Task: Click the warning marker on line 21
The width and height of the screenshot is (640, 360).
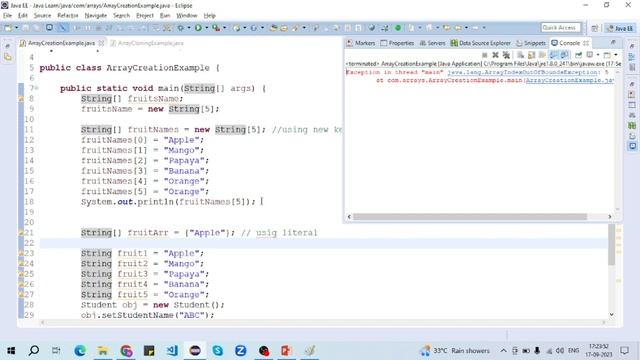Action: tap(21, 233)
